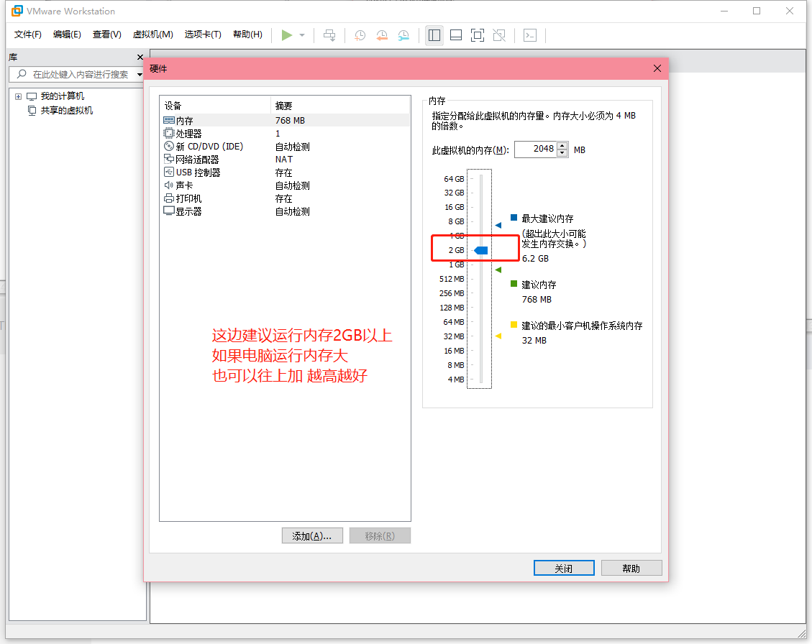Click the printer icon beside 打印机
This screenshot has width=812, height=644.
click(169, 198)
